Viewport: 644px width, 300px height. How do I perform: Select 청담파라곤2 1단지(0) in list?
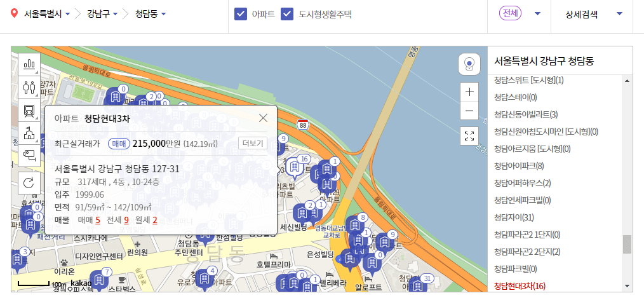[x=527, y=235]
